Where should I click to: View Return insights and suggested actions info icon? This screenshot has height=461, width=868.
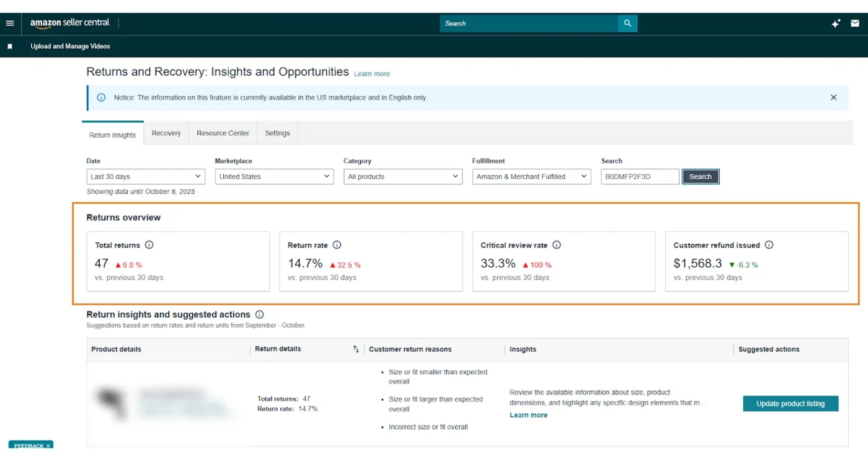[260, 314]
